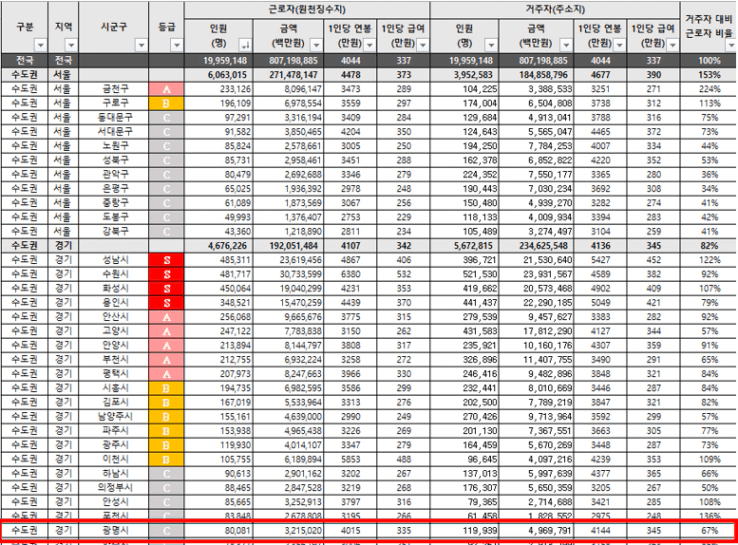The height and width of the screenshot is (545, 738).
Task: Select the 남양주시 city cell
Action: (x=113, y=417)
